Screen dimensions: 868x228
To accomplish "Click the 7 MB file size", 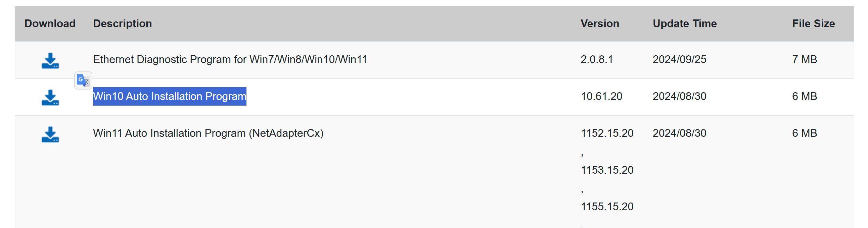I will click(804, 60).
